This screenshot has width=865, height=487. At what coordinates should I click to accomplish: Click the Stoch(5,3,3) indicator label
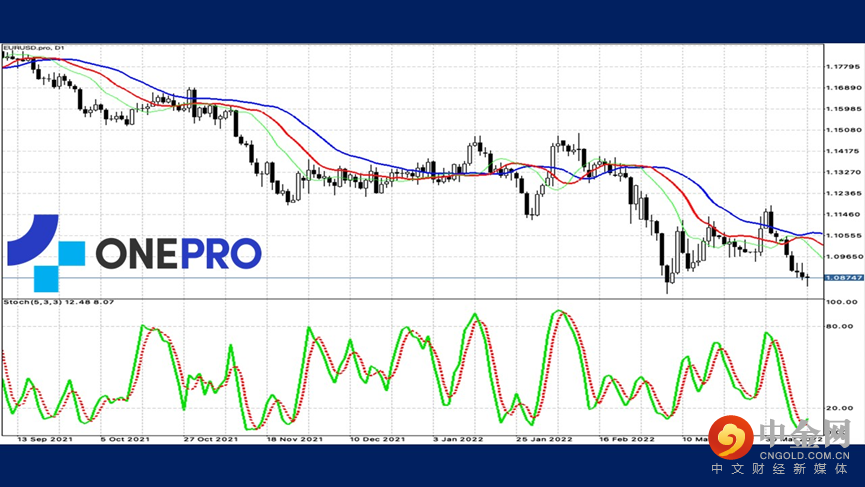[x=55, y=301]
